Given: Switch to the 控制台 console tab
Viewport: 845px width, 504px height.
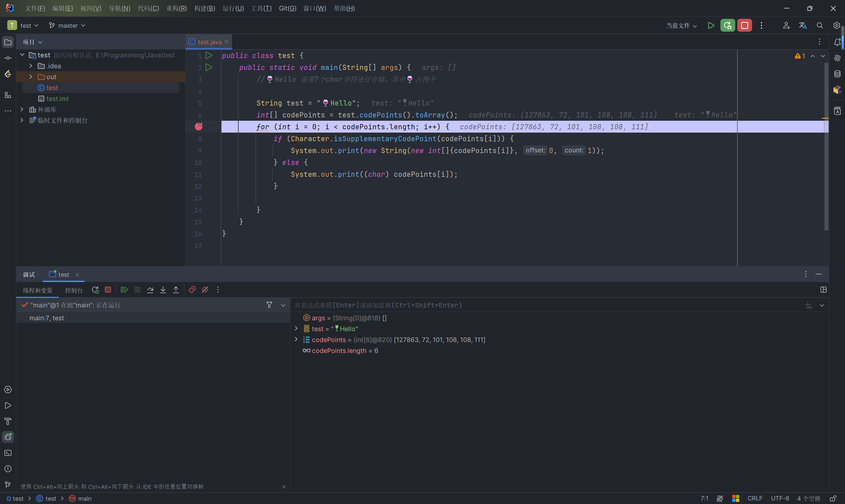Looking at the screenshot, I should 74,290.
